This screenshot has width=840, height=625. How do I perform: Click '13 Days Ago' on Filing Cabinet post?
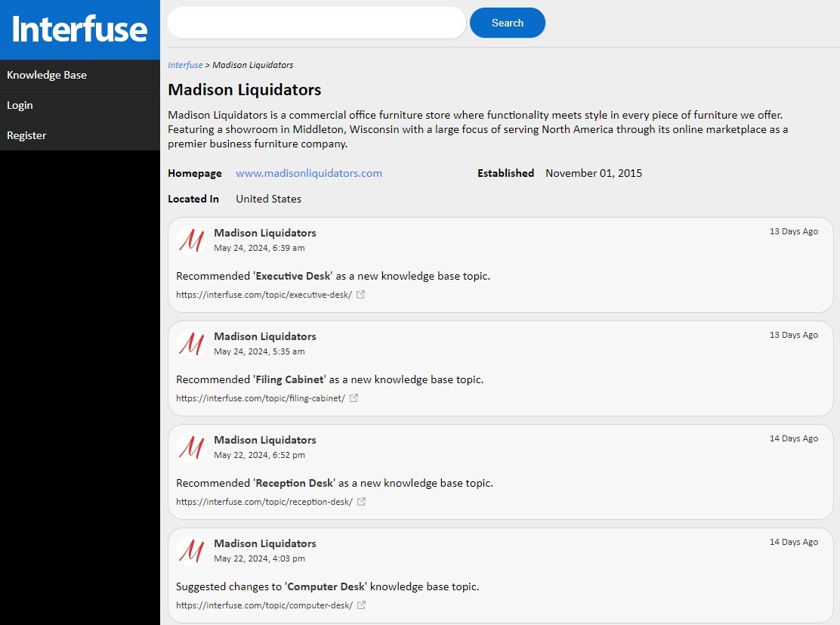tap(793, 335)
